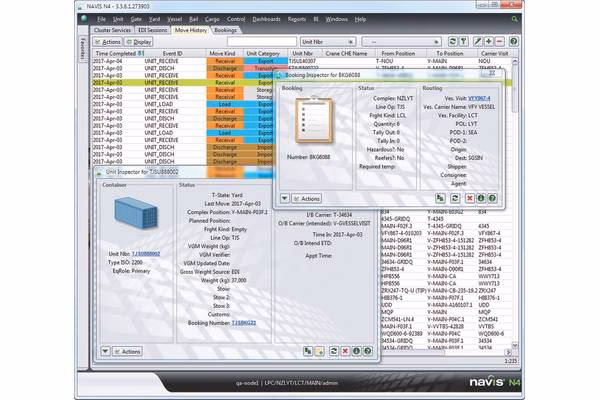Open help icon in Move History toolbar
Image resolution: width=600 pixels, height=400 pixels.
tap(514, 41)
